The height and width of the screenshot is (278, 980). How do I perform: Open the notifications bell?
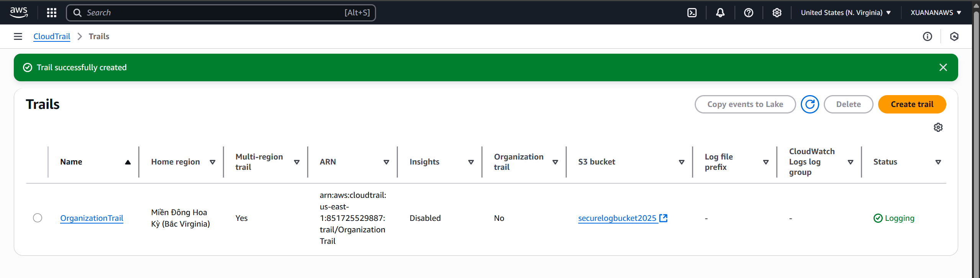[720, 13]
